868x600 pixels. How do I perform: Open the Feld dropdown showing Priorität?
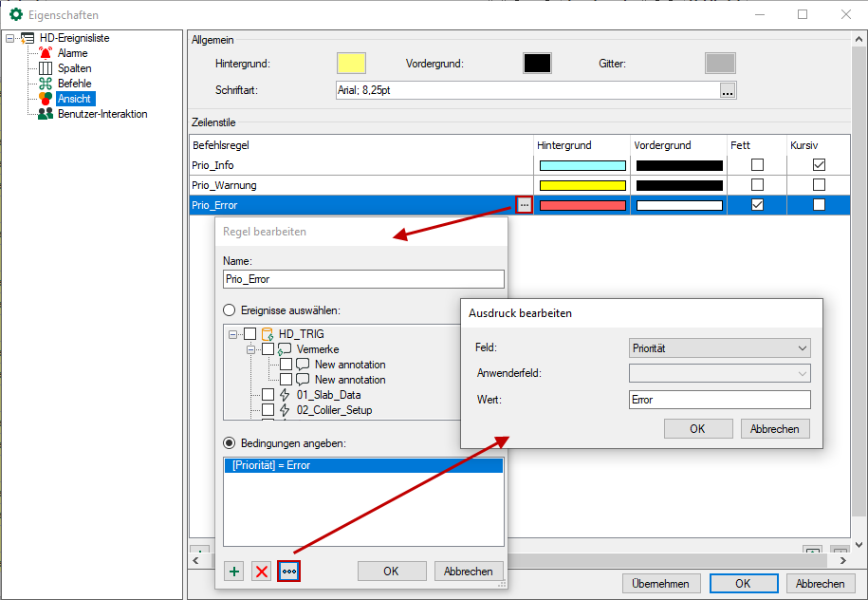pos(719,348)
